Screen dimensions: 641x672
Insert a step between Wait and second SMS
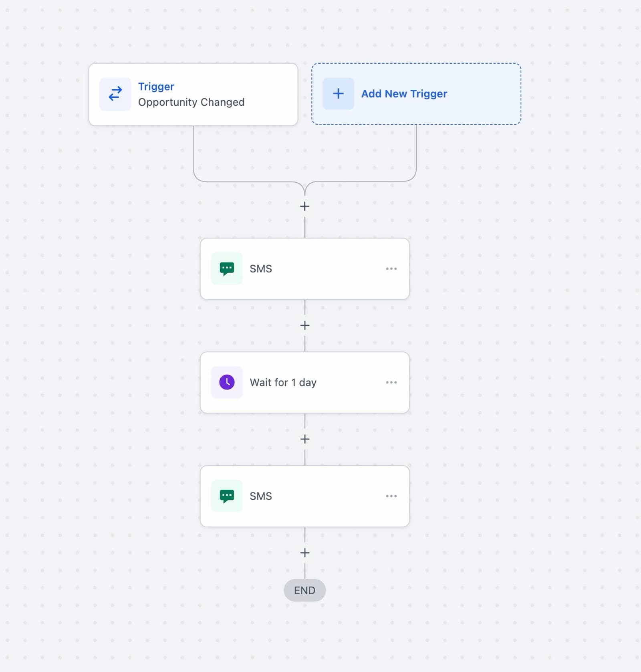(305, 439)
